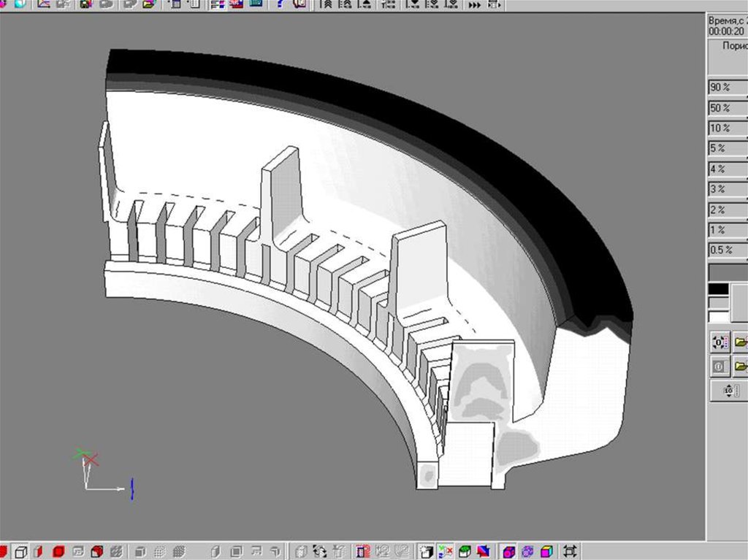
Task: Click the solid red cube icon
Action: (x=59, y=551)
